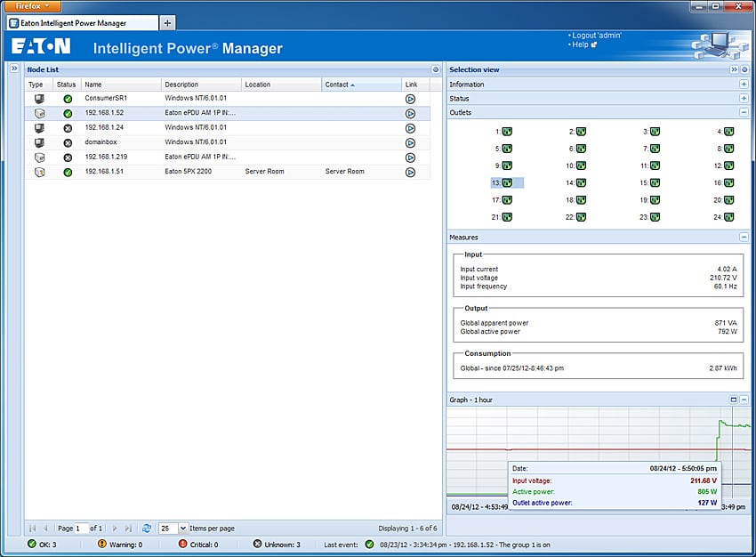Open the link icon for 192.168.1.24
756x557 pixels.
coord(410,128)
